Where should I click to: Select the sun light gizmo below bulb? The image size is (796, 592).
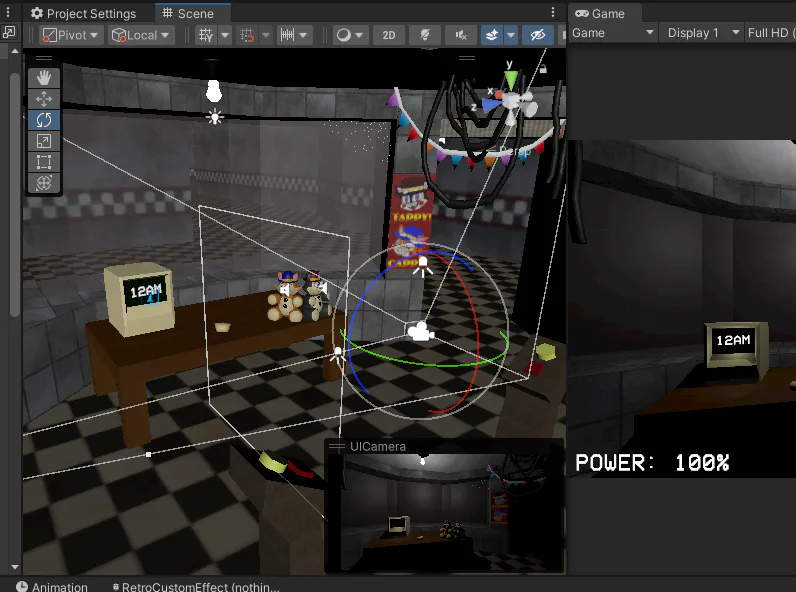click(215, 117)
